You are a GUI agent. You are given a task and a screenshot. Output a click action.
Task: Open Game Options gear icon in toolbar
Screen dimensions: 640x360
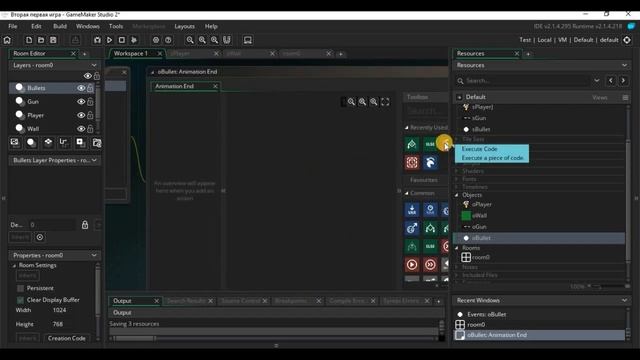pos(156,40)
